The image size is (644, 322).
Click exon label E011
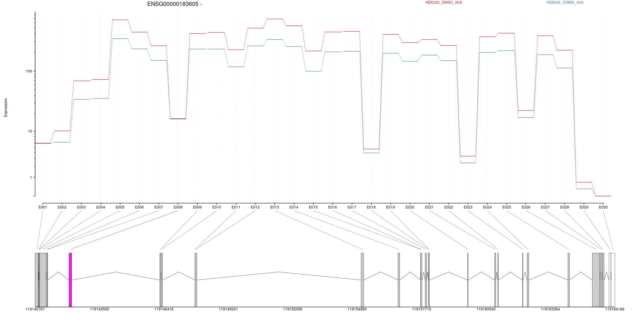coord(236,207)
